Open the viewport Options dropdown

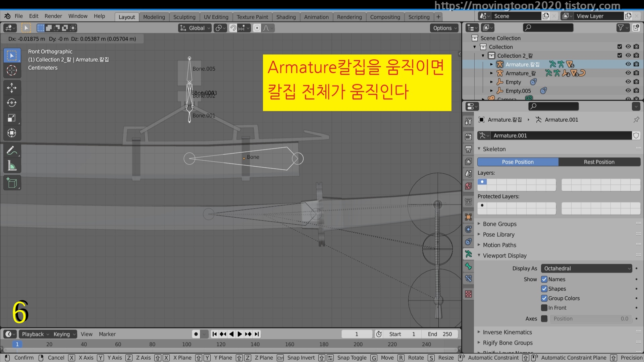pos(445,28)
